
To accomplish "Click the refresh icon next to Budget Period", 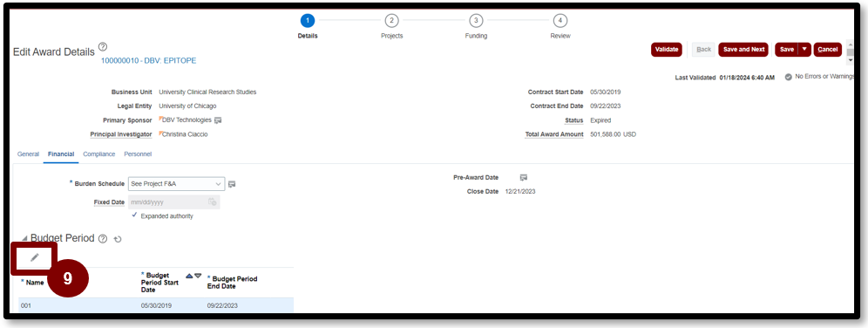I will [118, 239].
